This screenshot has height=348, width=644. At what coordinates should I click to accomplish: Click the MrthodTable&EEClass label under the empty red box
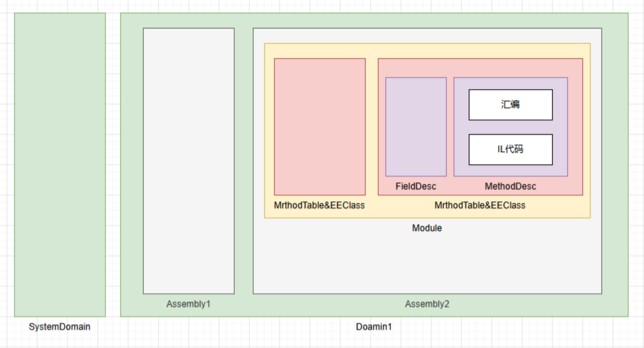[319, 205]
